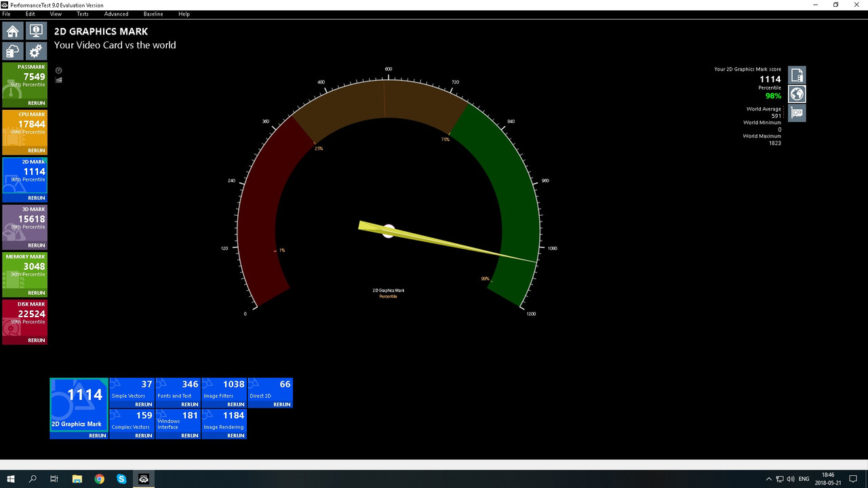Rerun the 2D Mark sidebar test

click(37, 198)
